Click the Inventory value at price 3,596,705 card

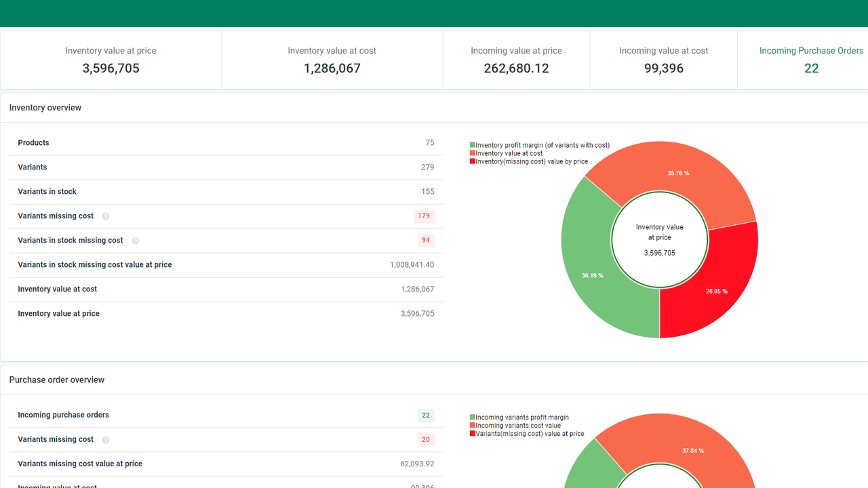[x=111, y=60]
